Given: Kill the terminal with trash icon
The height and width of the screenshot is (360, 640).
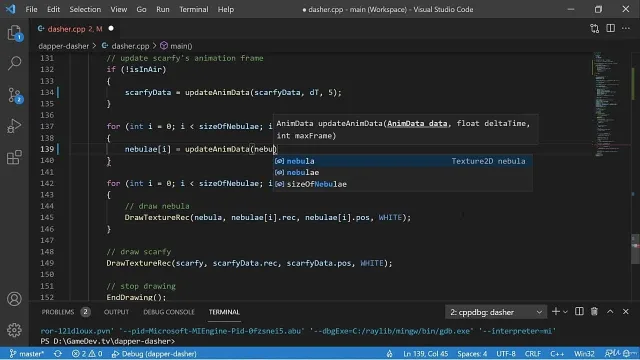Looking at the screenshot, I should (594, 311).
